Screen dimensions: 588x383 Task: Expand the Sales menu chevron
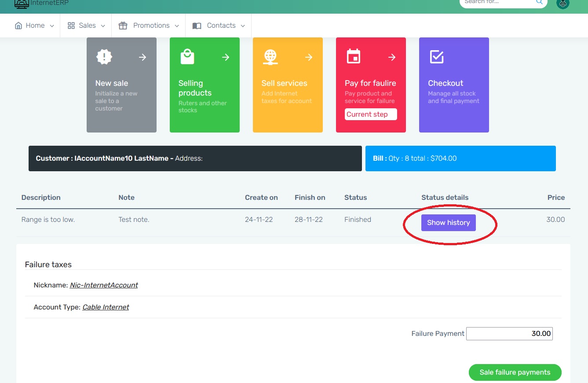[x=103, y=26]
